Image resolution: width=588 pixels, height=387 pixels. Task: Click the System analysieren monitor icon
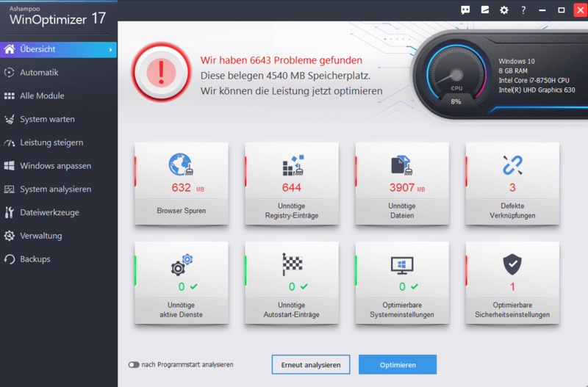(10, 189)
